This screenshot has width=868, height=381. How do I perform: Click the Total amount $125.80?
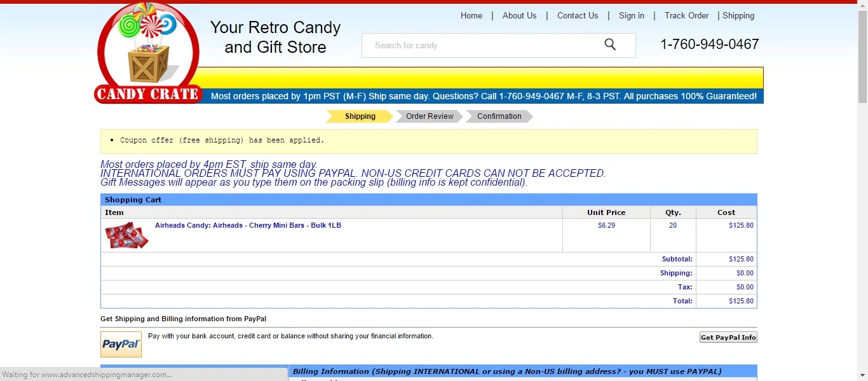[x=741, y=301]
